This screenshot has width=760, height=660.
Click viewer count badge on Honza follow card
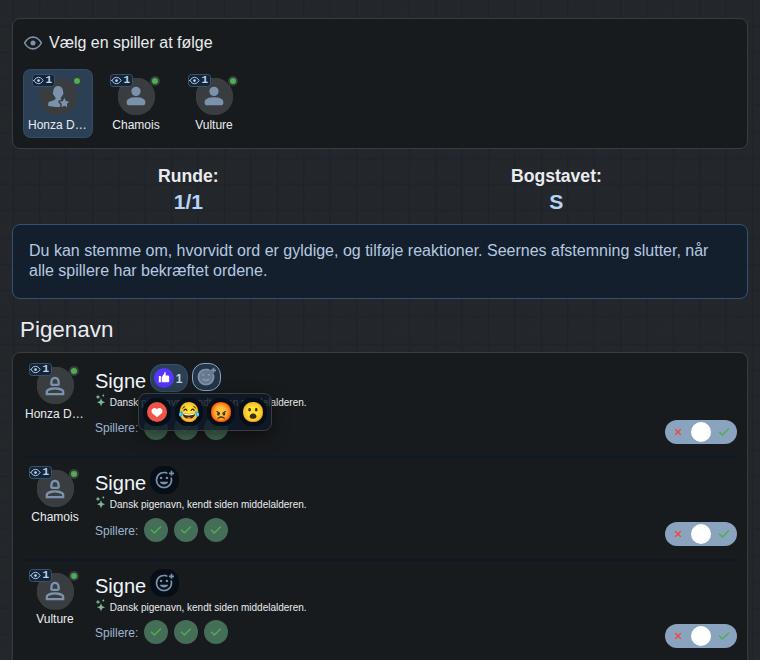43,80
